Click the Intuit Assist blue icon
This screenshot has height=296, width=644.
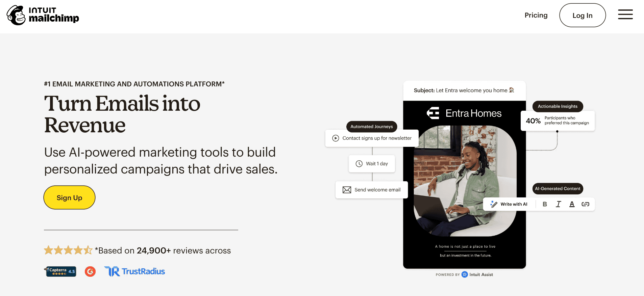465,274
